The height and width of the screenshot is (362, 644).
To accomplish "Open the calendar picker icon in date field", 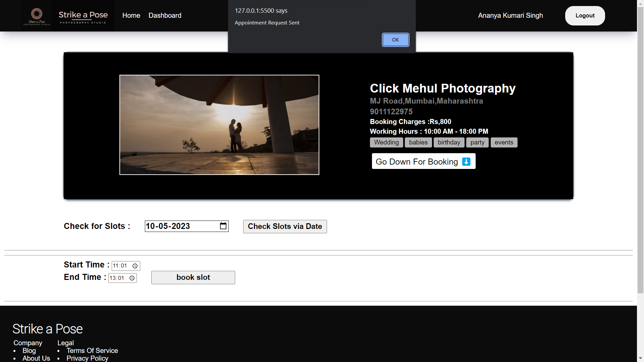I will 223,226.
